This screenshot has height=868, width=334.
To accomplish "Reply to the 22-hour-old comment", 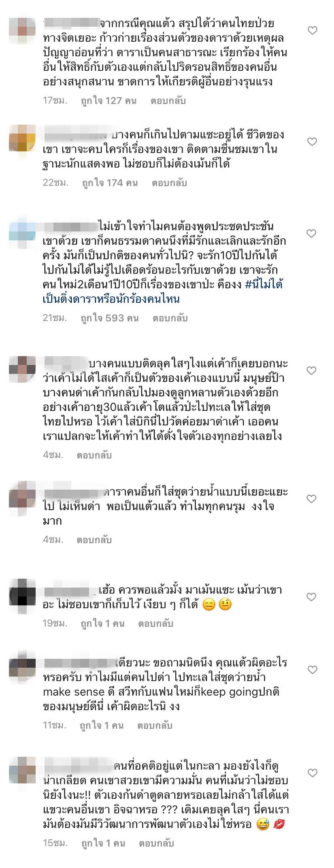I will (x=169, y=183).
